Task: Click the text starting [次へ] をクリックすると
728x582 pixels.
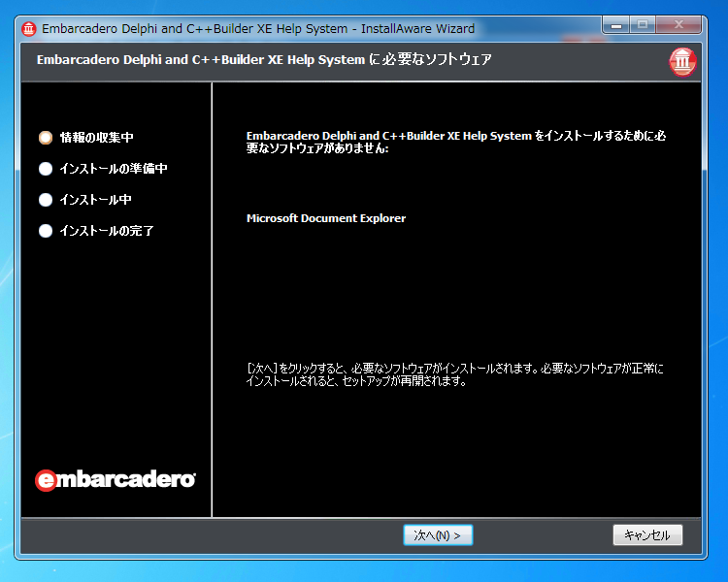Action: click(454, 374)
